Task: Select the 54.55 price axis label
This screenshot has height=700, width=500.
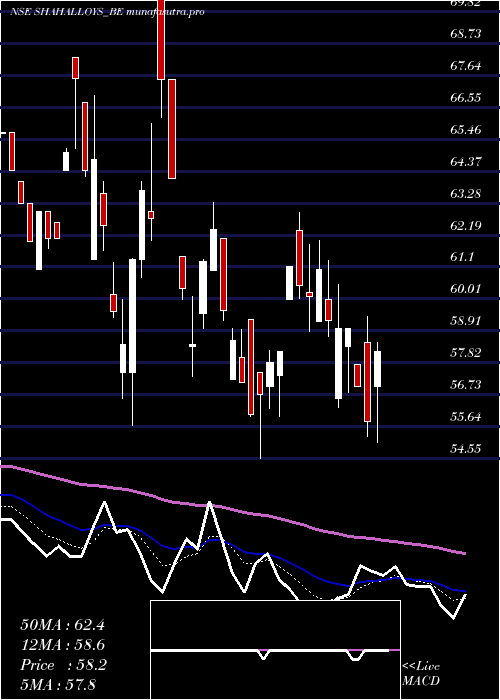Action: click(466, 449)
